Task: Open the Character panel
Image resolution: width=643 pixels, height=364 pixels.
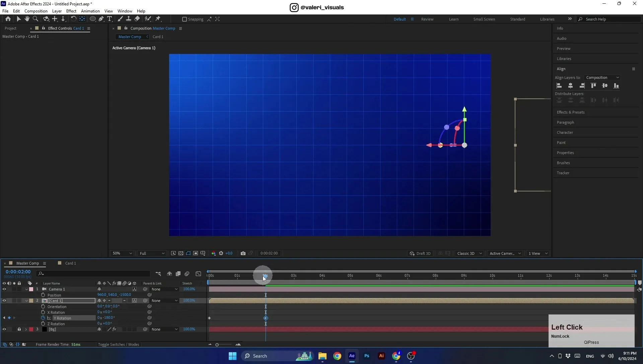Action: pyautogui.click(x=565, y=132)
